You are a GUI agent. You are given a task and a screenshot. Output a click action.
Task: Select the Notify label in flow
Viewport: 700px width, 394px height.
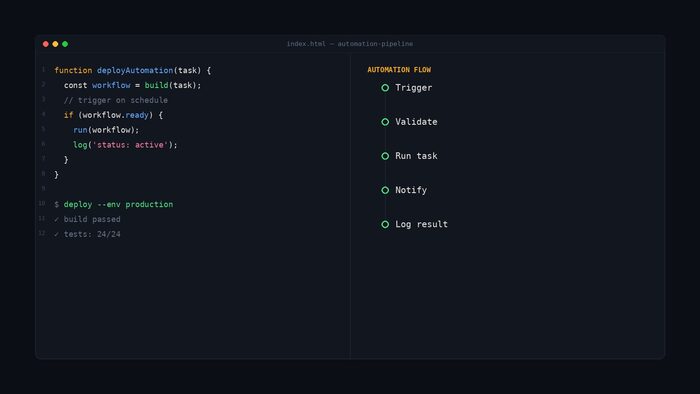click(x=411, y=190)
